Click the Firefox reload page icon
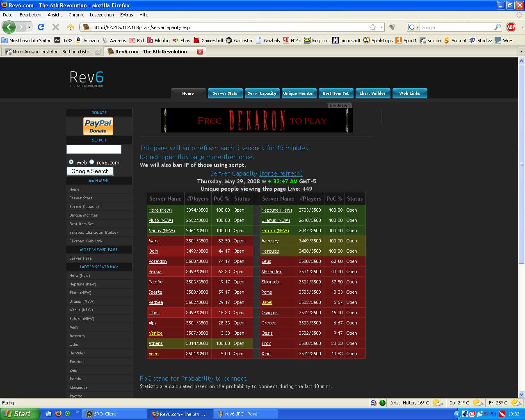This screenshot has height=420, width=525. click(41, 27)
